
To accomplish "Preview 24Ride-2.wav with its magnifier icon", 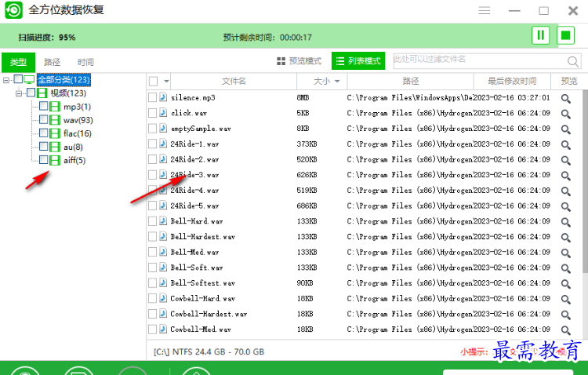I will pos(565,160).
